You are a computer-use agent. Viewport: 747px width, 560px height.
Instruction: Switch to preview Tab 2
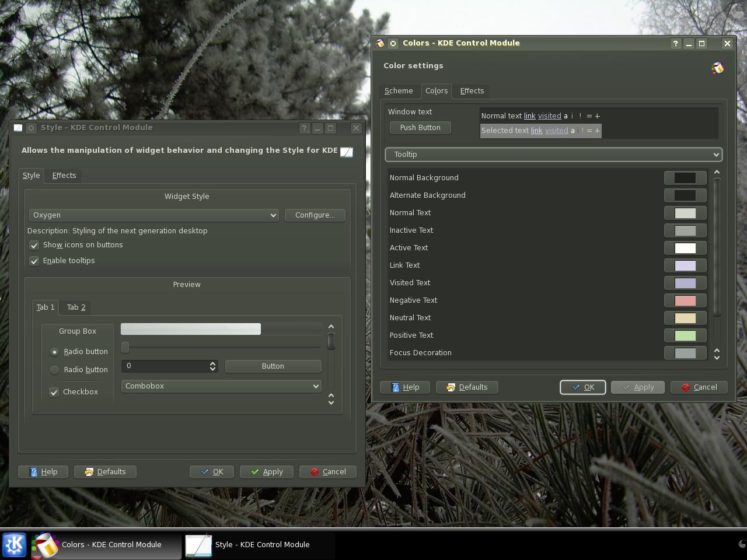click(76, 307)
